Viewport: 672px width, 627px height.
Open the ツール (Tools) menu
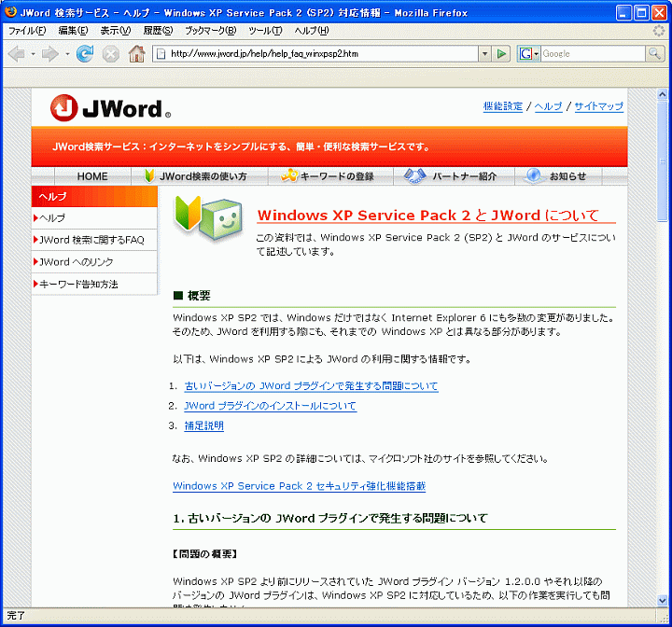tap(265, 31)
